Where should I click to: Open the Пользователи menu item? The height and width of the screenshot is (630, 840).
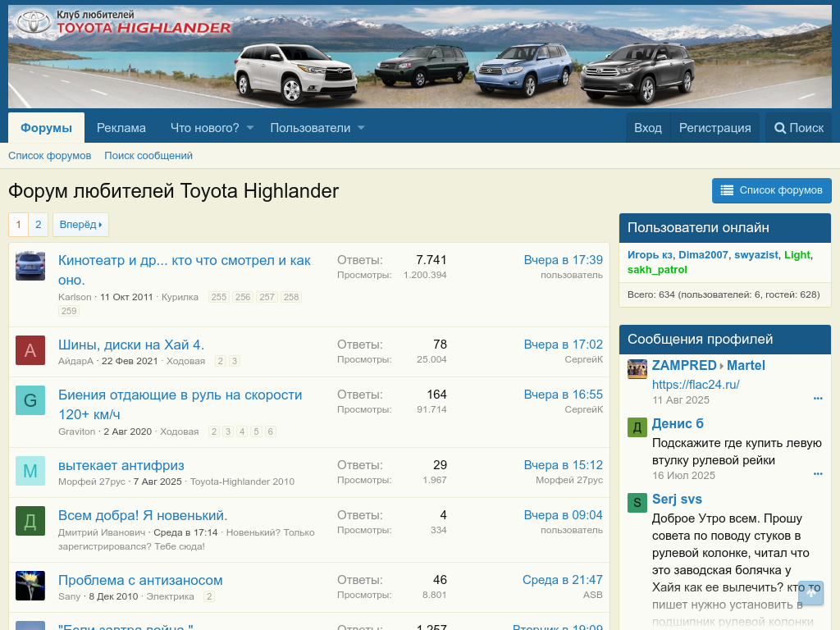click(310, 128)
